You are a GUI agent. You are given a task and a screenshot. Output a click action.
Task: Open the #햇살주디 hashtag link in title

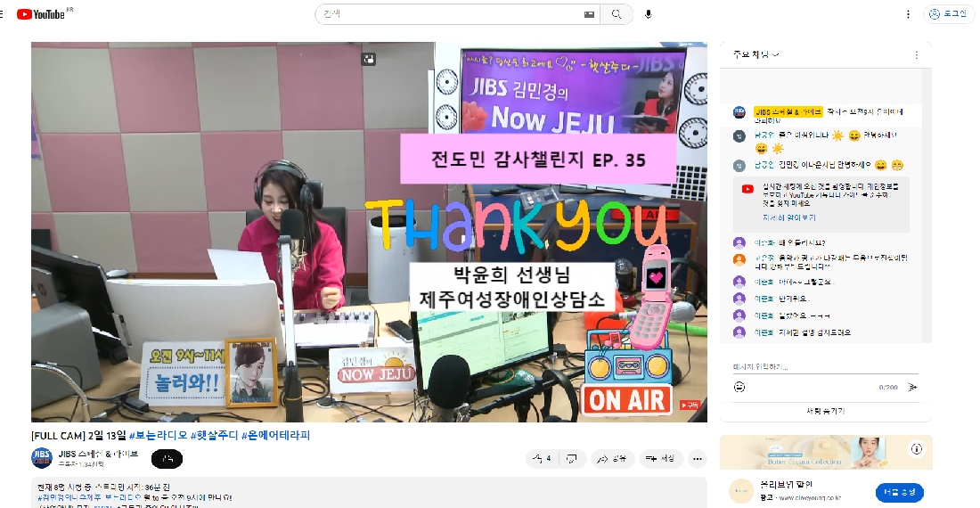pyautogui.click(x=215, y=435)
